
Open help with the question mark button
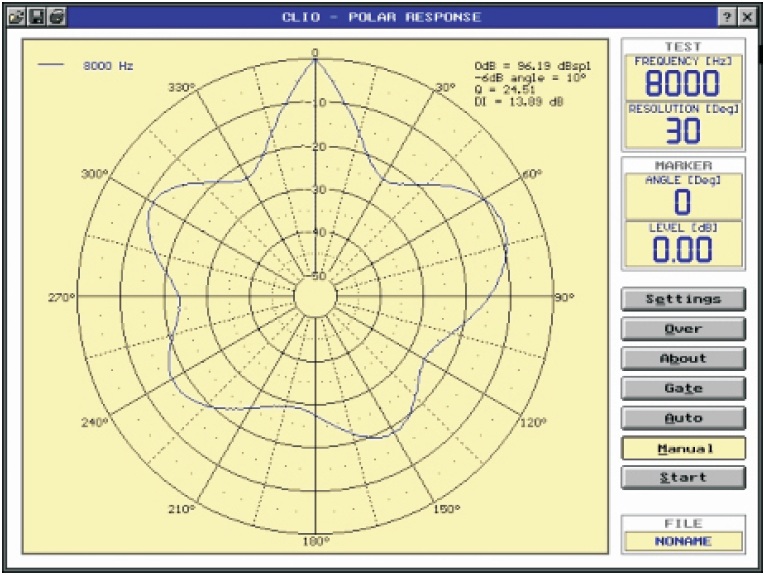click(x=727, y=17)
